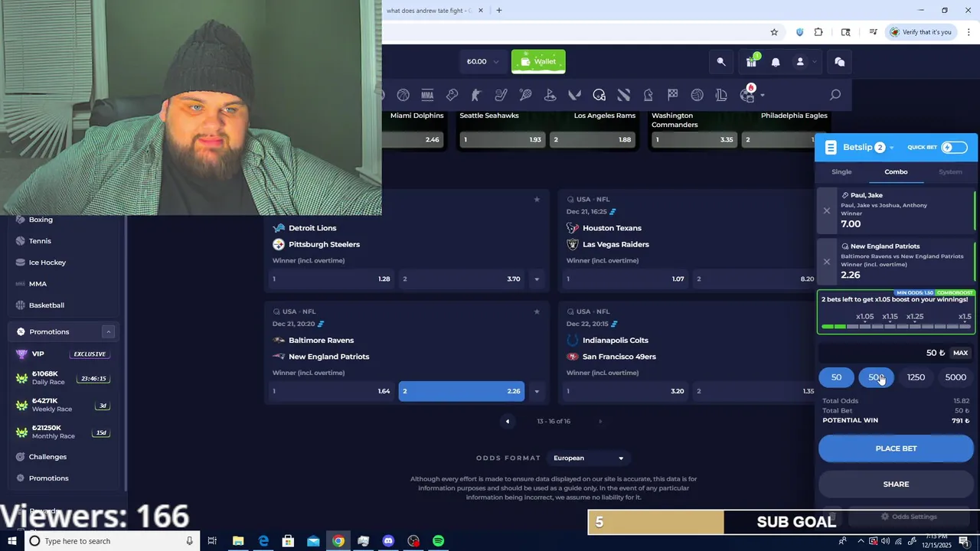Click the stake amount input field
The height and width of the screenshot is (551, 980).
[x=883, y=353]
